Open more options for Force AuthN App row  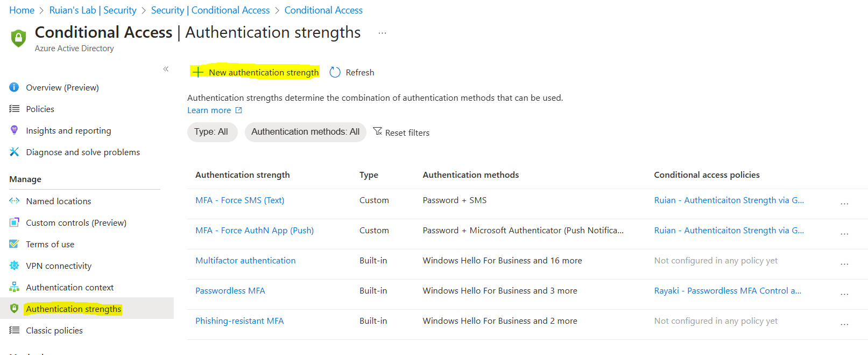coord(844,234)
